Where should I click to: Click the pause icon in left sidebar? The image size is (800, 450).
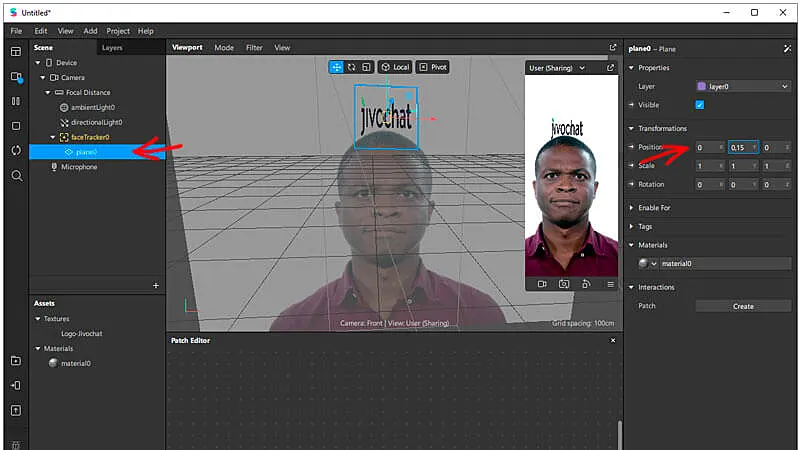(15, 101)
